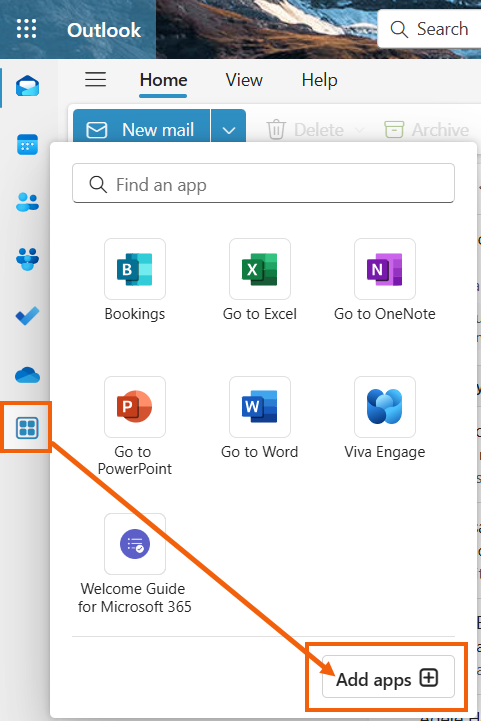Toggle the hamburger navigation pane button
This screenshot has height=721, width=481.
coord(96,80)
